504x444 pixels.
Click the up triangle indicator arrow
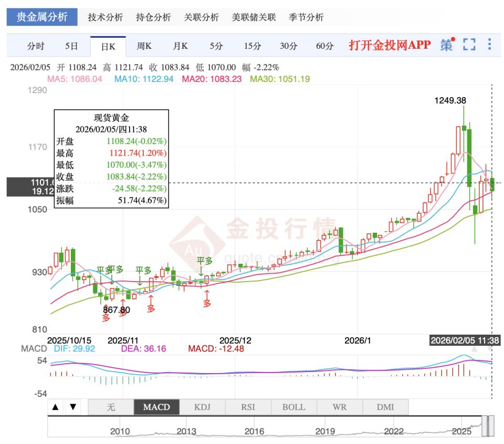click(56, 407)
